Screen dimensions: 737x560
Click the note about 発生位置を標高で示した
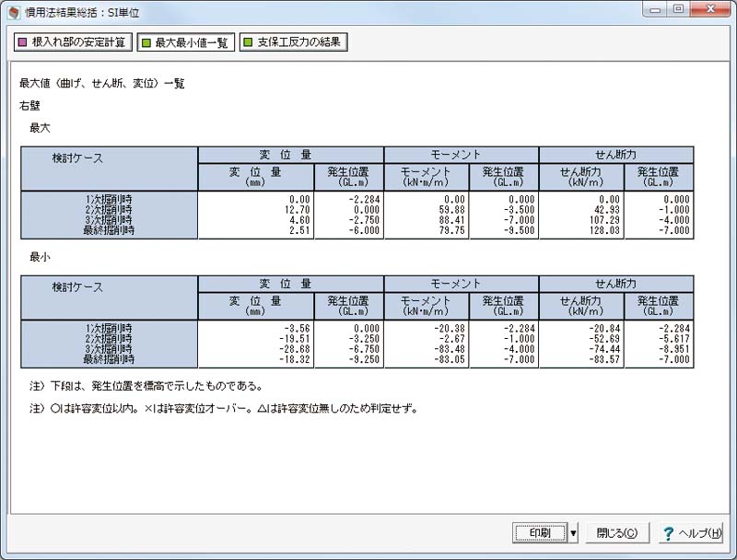[146, 386]
